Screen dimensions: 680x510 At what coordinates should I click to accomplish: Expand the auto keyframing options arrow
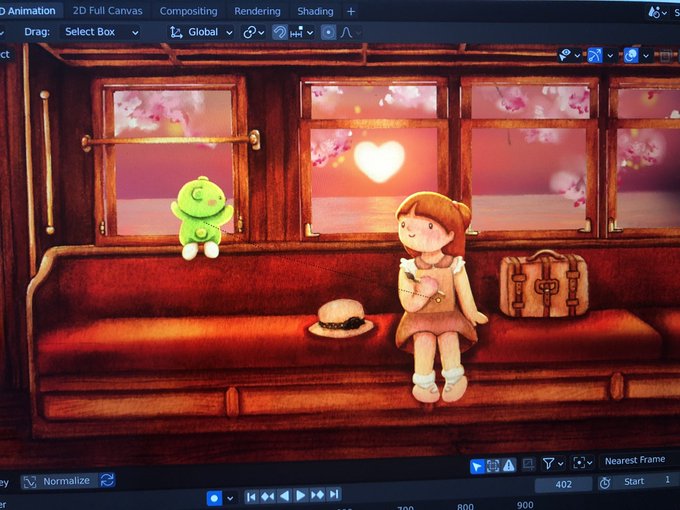230,498
